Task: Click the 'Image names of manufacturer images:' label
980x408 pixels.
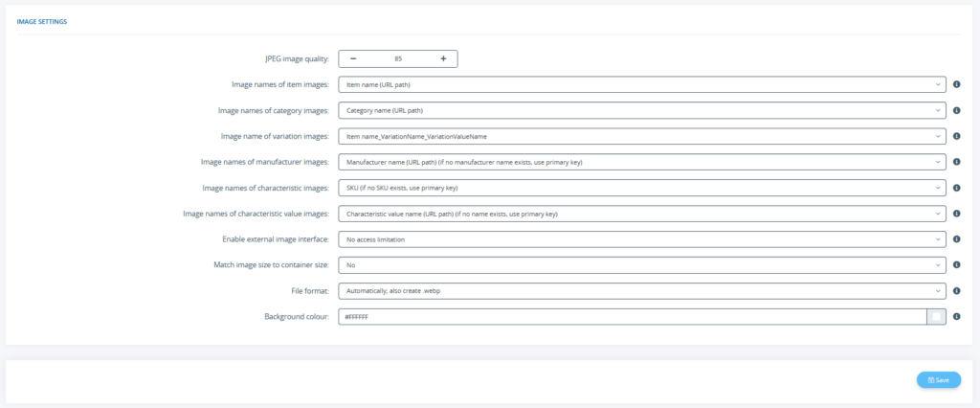Action: pyautogui.click(x=265, y=162)
